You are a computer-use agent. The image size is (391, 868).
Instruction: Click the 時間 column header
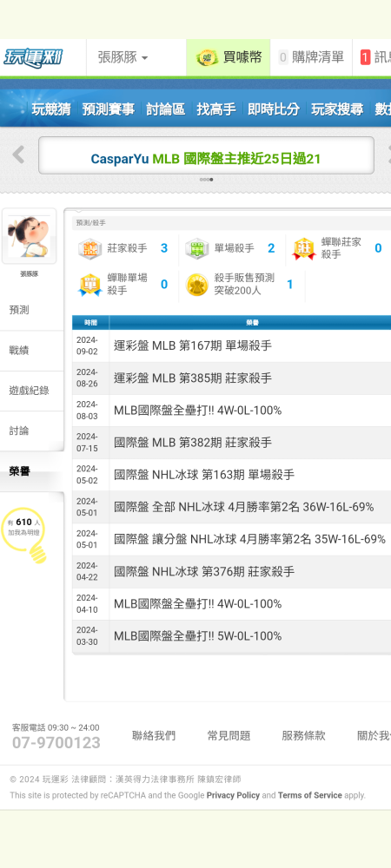(x=91, y=323)
